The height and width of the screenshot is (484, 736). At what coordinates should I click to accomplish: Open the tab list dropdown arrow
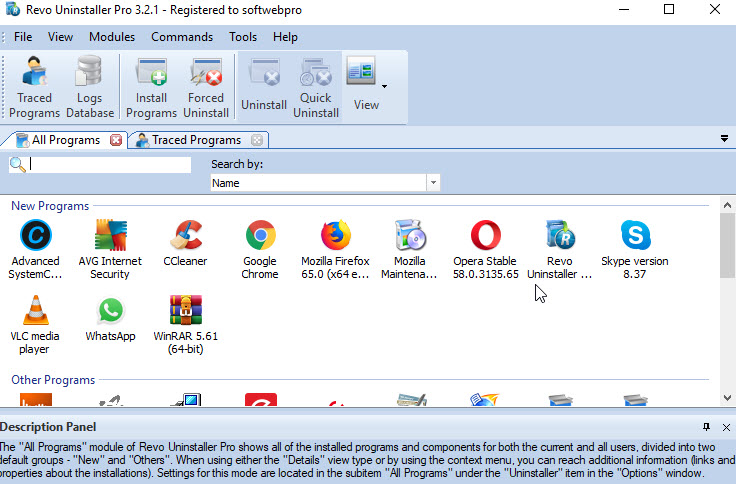click(724, 138)
